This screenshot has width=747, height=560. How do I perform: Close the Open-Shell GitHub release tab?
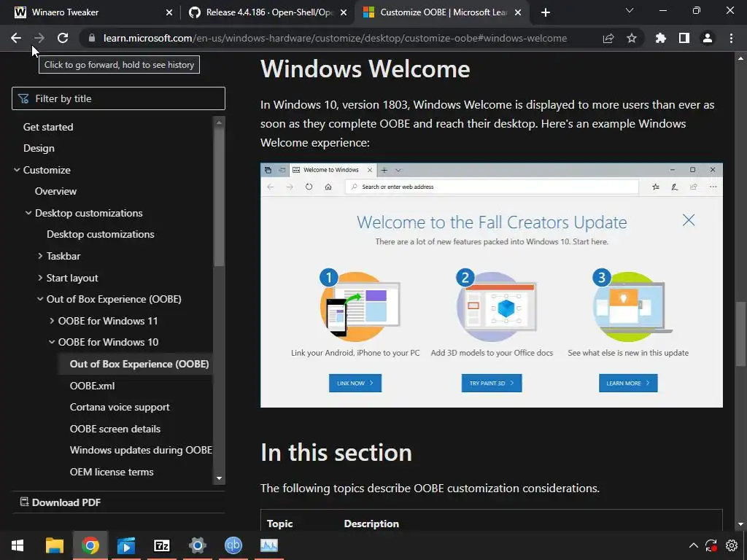tap(344, 13)
